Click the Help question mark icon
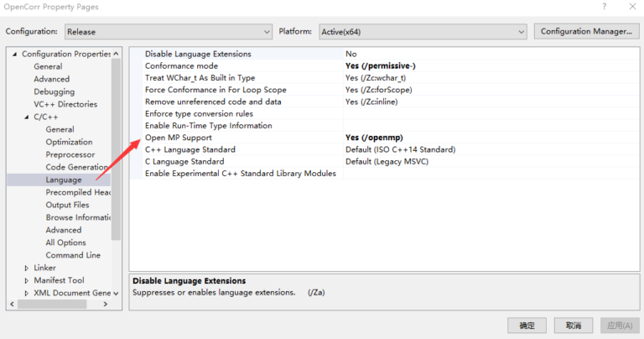The image size is (644, 339). 604,7
